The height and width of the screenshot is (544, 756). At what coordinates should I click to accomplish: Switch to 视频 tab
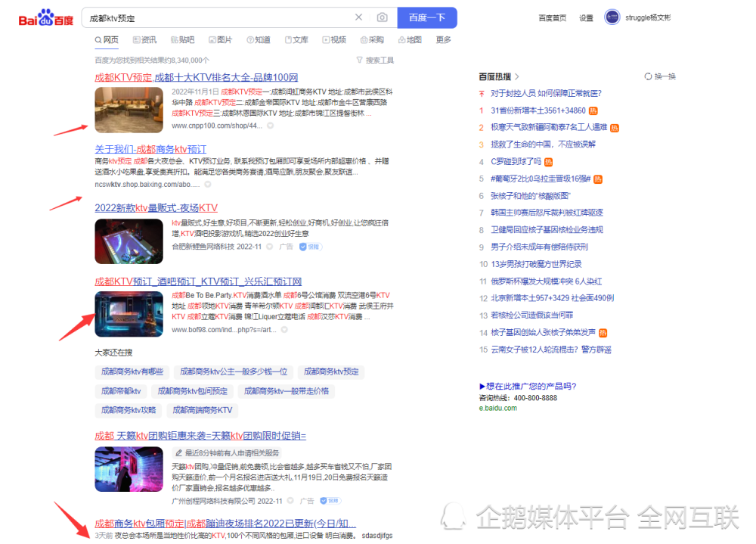pos(334,39)
